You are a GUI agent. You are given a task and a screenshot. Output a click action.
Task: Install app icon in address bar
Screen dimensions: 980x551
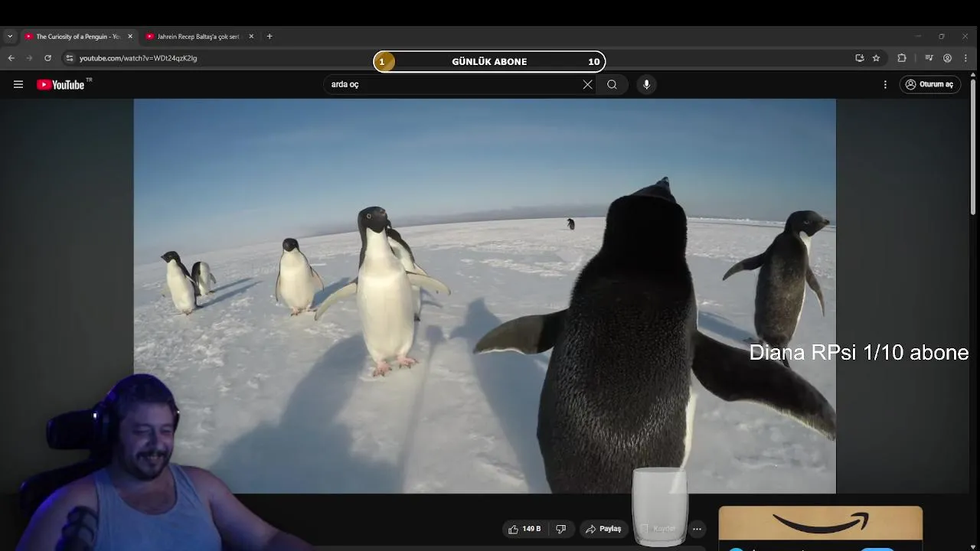coord(860,58)
